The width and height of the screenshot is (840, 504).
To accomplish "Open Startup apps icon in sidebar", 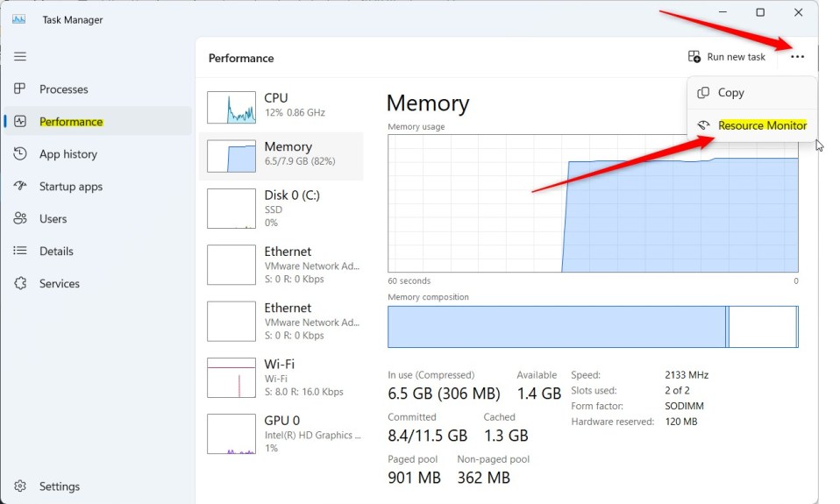I will 20,187.
